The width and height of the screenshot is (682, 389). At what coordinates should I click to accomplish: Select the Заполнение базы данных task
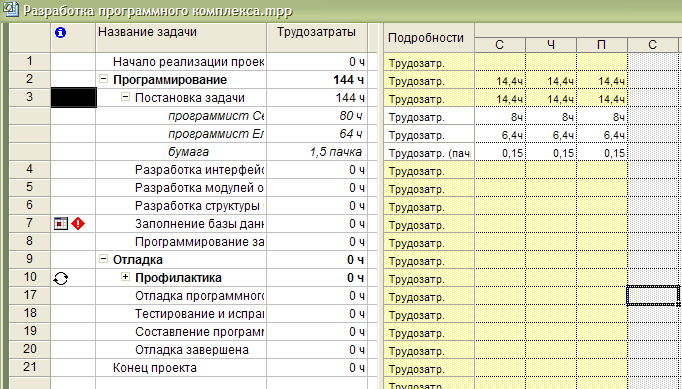(x=199, y=224)
